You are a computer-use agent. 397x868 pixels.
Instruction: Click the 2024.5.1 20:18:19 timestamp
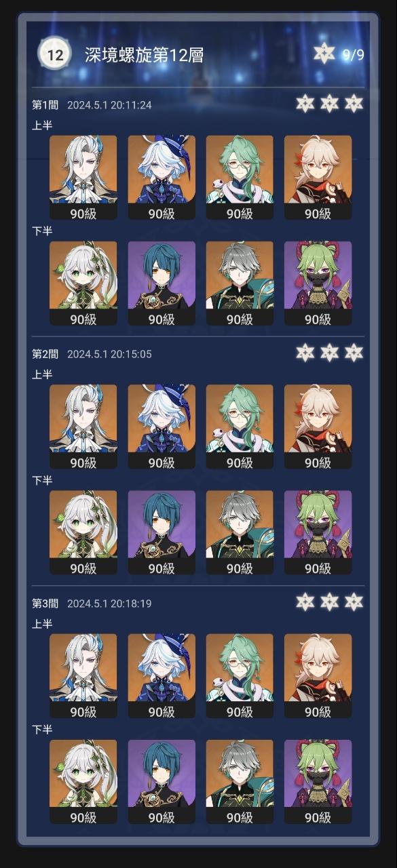coord(109,603)
